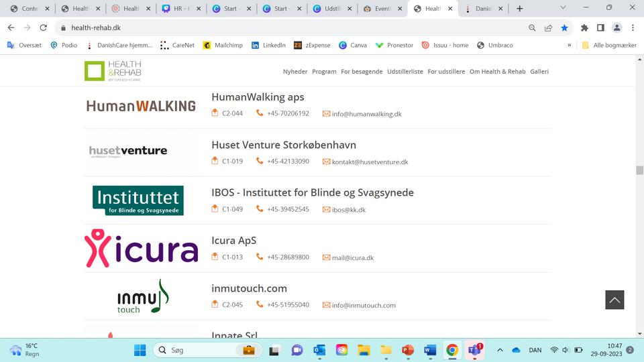Open Word from the taskbar
Image resolution: width=644 pixels, height=362 pixels.
pos(430,350)
